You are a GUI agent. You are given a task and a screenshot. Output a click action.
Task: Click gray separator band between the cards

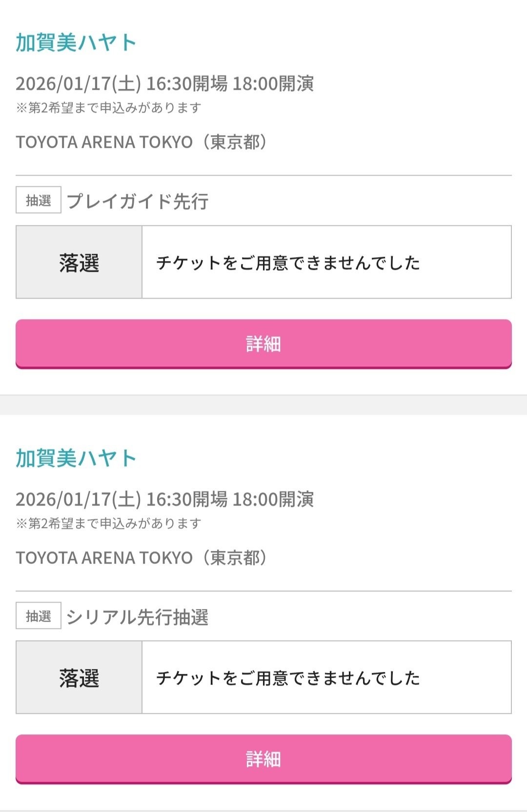point(263,405)
